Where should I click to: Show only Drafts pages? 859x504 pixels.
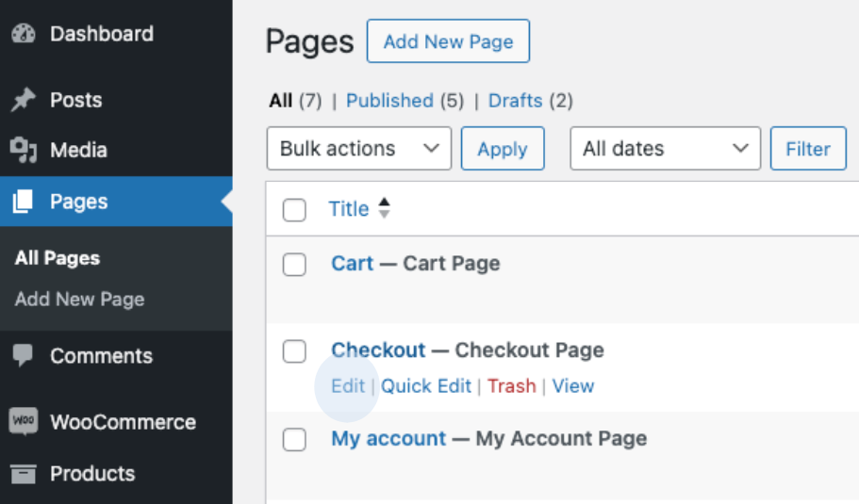click(x=515, y=101)
